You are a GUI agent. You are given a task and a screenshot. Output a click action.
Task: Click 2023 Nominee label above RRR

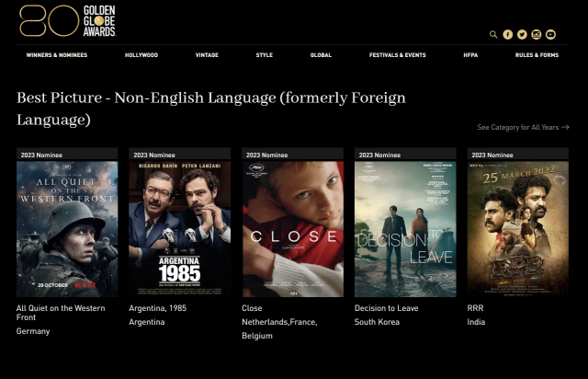tap(492, 155)
